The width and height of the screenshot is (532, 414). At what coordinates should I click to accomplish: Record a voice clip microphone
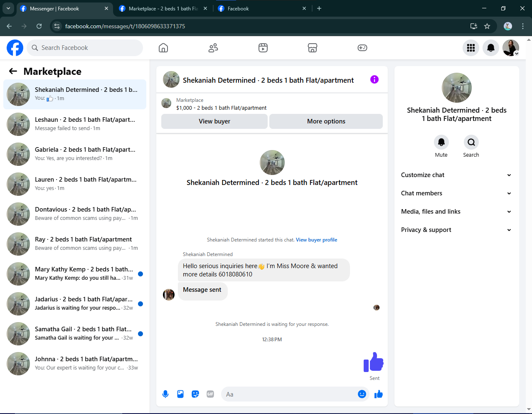click(x=165, y=394)
